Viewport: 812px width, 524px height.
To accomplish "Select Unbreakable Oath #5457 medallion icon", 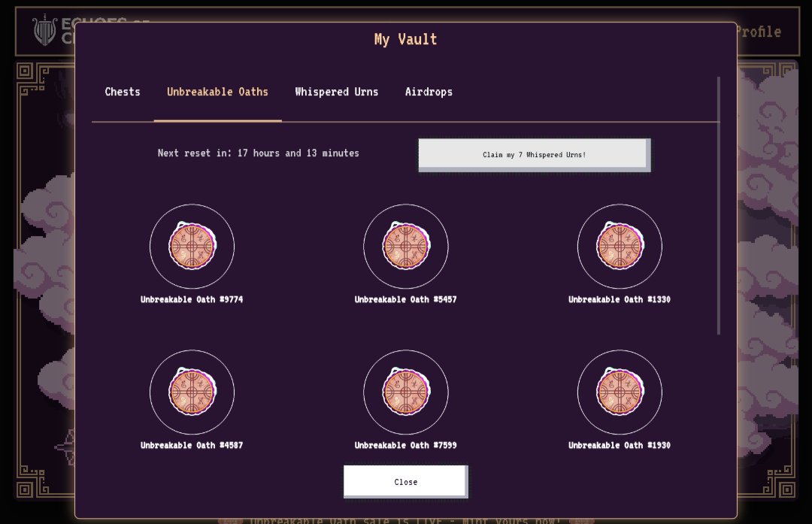I will pos(406,246).
